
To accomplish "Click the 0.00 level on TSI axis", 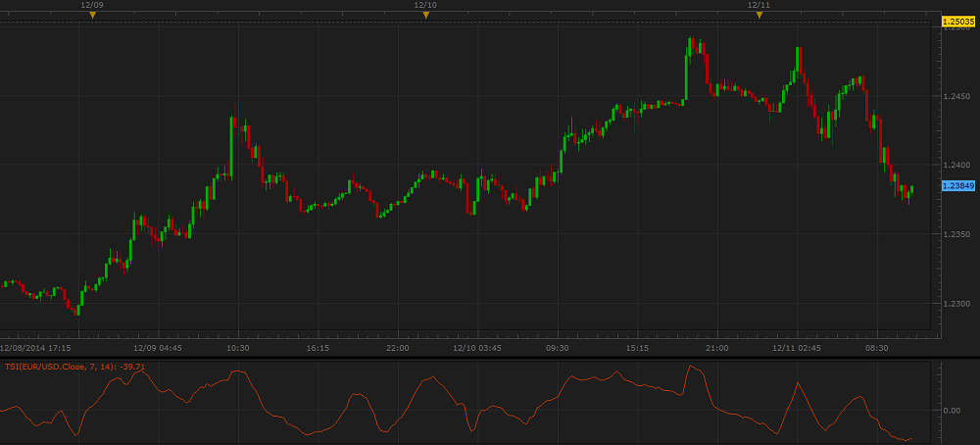I will [951, 410].
